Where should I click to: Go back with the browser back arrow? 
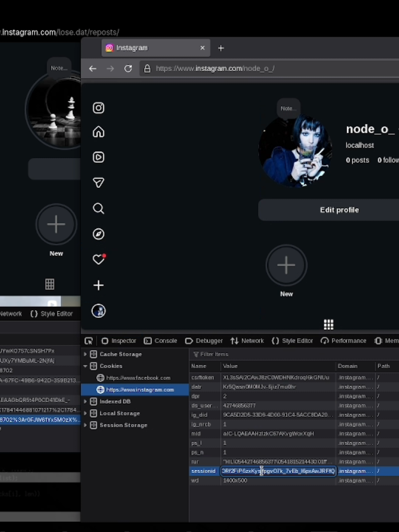tap(93, 69)
